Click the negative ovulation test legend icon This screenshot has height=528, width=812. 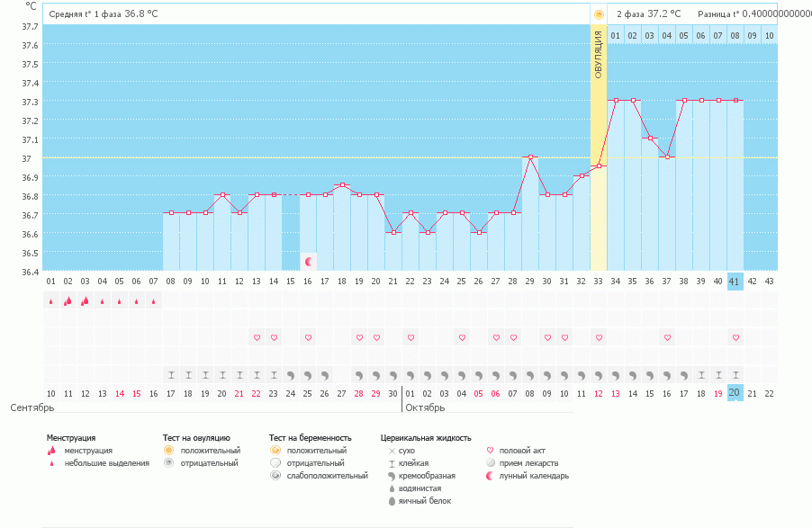tap(167, 462)
